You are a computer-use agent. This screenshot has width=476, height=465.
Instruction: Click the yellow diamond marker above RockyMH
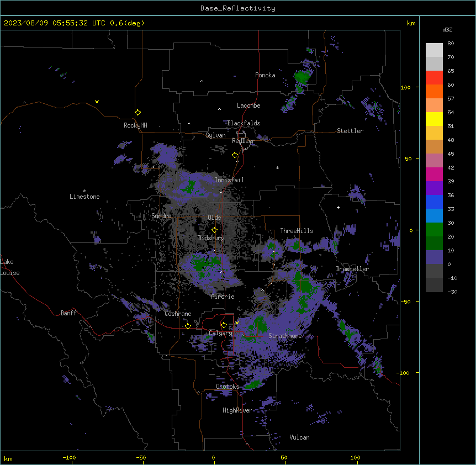tap(138, 112)
